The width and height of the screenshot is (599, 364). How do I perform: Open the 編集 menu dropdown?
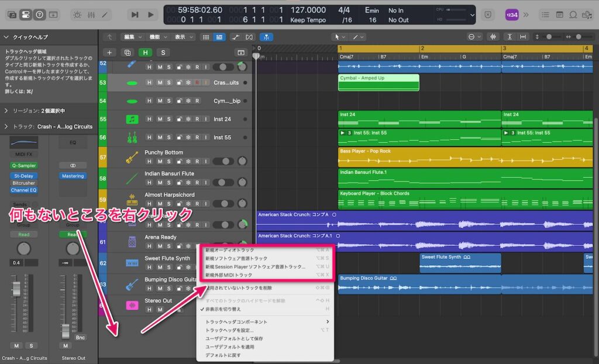click(x=132, y=37)
